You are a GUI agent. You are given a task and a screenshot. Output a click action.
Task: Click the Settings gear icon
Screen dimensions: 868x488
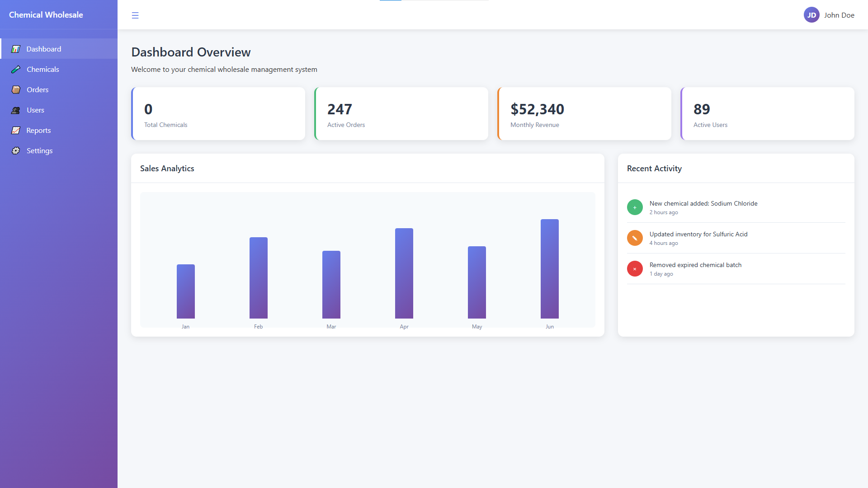point(16,150)
